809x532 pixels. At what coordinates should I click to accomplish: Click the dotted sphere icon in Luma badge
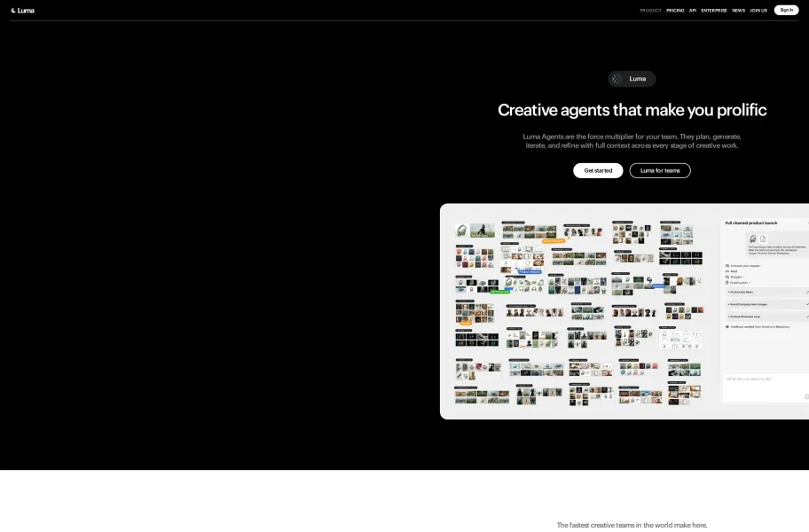617,79
